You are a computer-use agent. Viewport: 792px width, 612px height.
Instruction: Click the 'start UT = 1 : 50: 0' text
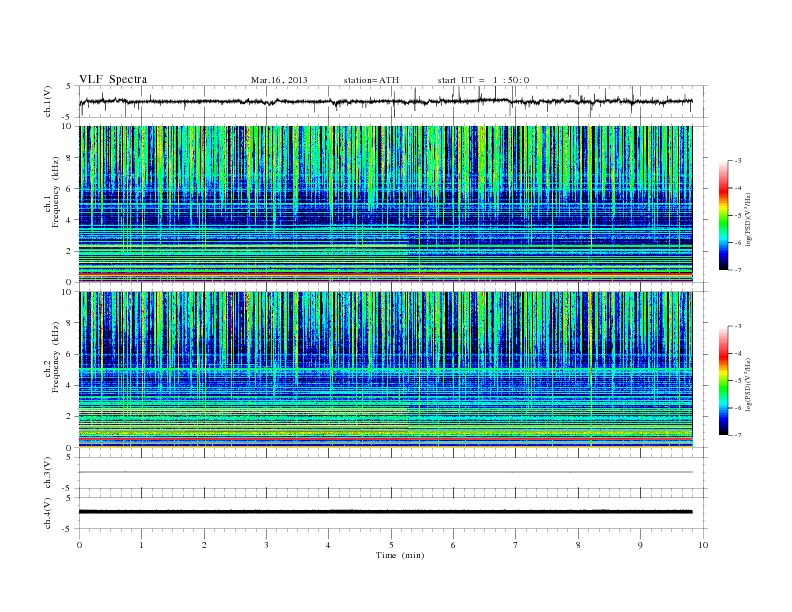coord(483,80)
